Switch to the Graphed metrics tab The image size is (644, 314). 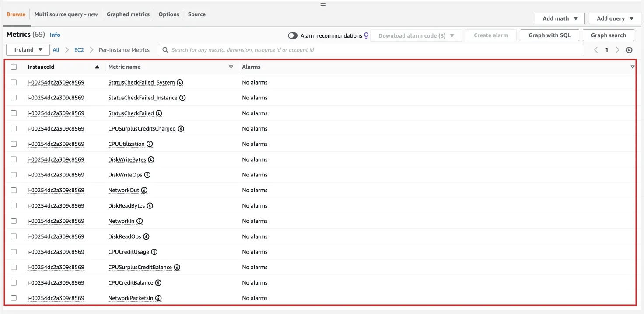coord(128,14)
